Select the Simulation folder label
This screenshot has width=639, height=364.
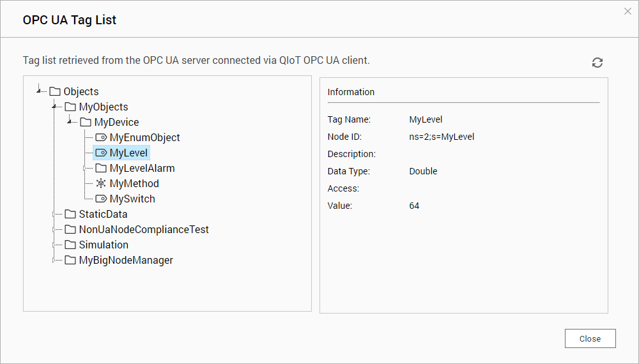click(104, 245)
